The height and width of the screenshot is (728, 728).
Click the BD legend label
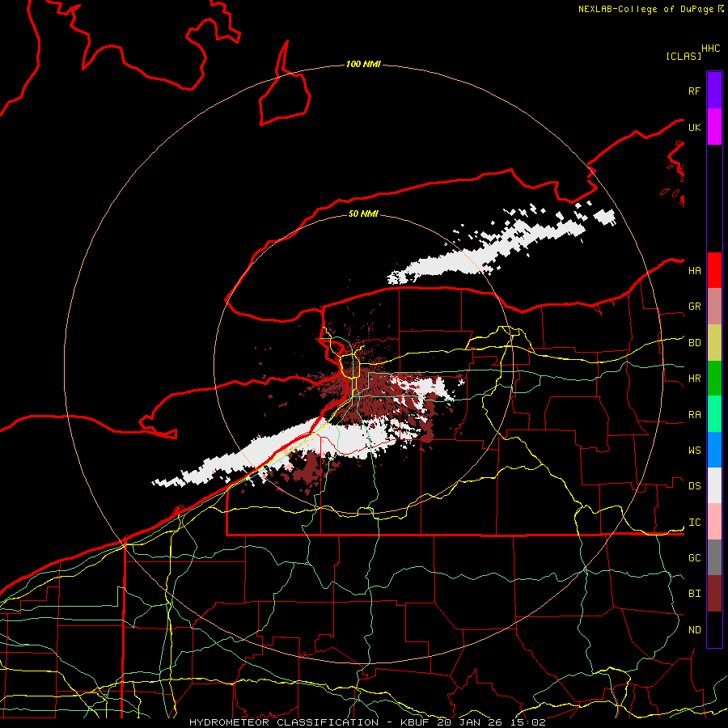(694, 343)
